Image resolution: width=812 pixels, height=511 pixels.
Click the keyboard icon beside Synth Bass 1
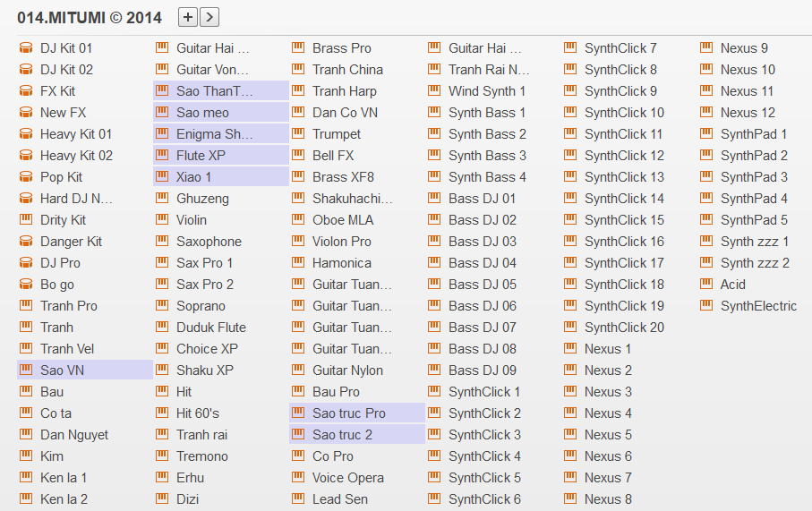(434, 113)
